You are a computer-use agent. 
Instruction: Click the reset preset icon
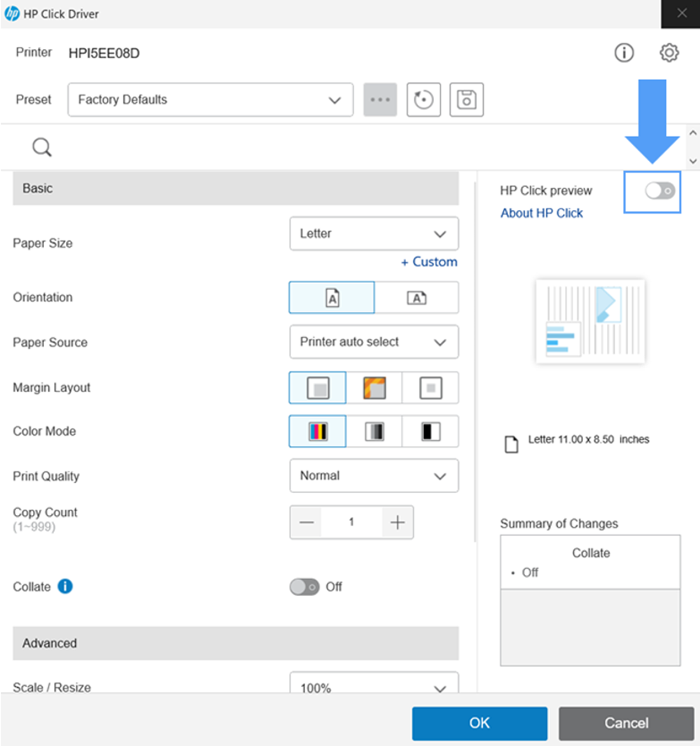click(423, 100)
